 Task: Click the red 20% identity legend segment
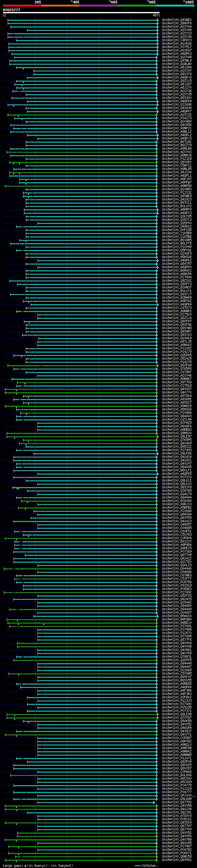pos(22,6)
